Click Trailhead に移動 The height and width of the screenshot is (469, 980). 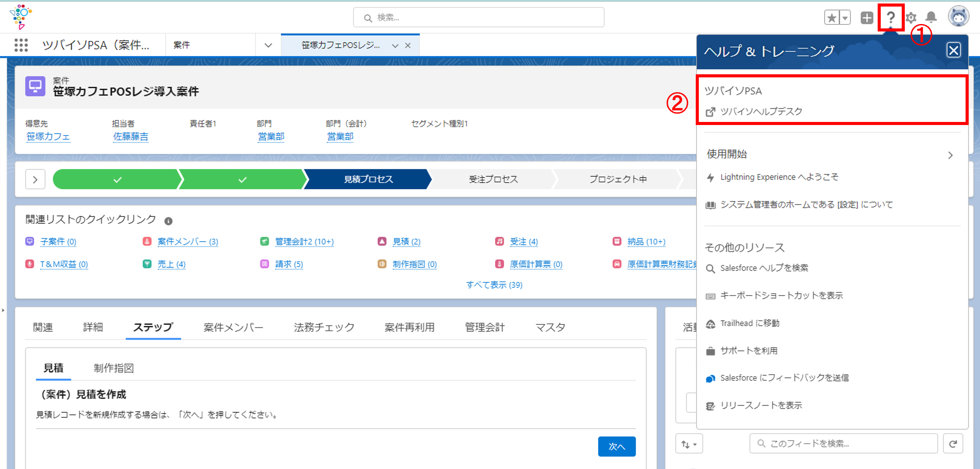(x=750, y=323)
